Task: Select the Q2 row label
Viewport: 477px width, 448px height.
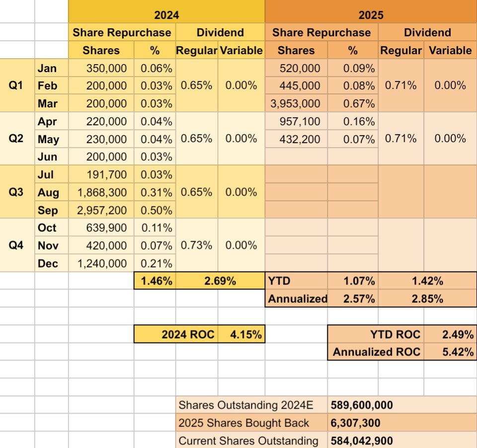Action: pyautogui.click(x=17, y=139)
